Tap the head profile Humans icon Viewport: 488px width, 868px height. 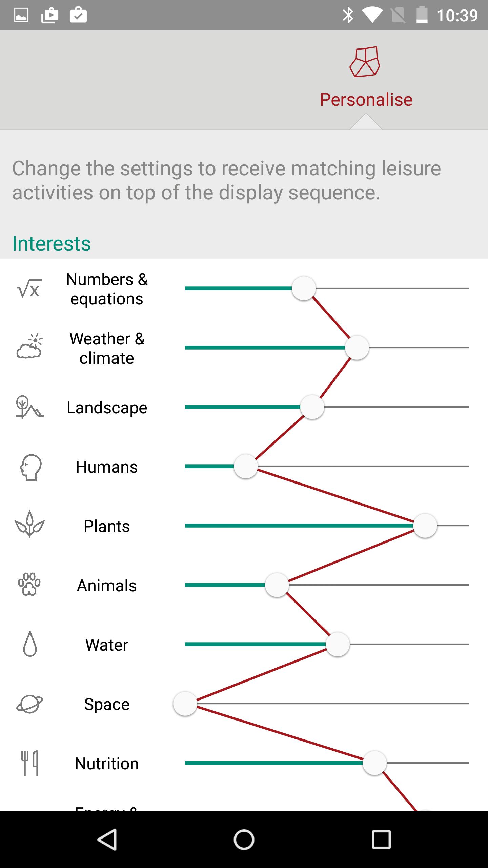pyautogui.click(x=30, y=467)
